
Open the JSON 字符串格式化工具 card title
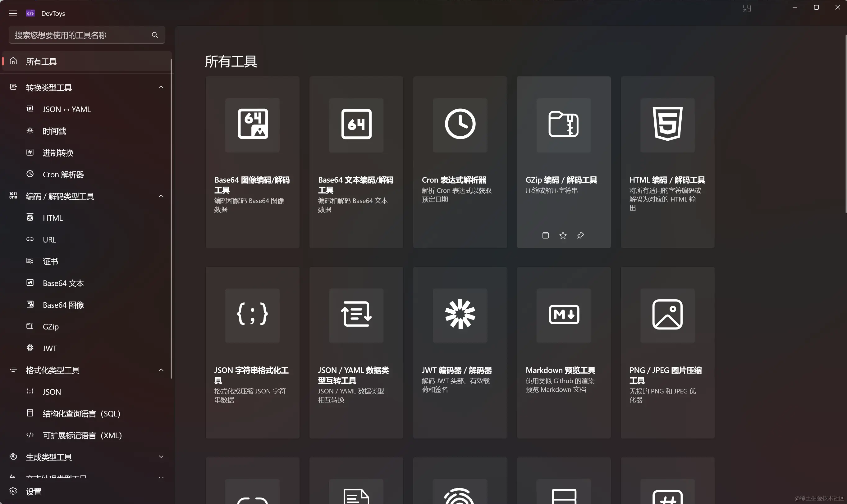pyautogui.click(x=251, y=375)
